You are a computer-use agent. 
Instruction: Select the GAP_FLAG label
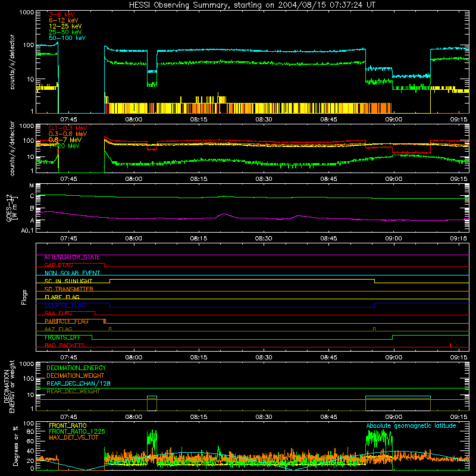[x=58, y=265]
